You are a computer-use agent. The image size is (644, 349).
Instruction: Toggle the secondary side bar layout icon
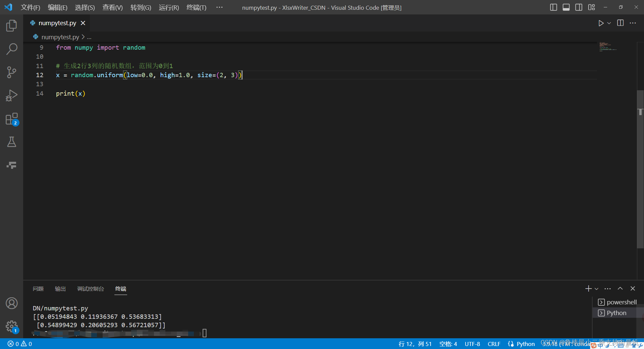579,7
